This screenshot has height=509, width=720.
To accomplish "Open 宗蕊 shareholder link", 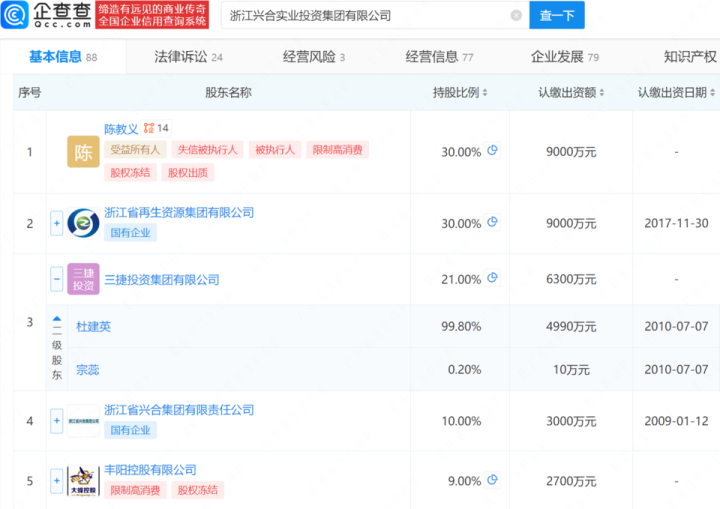I will point(87,369).
